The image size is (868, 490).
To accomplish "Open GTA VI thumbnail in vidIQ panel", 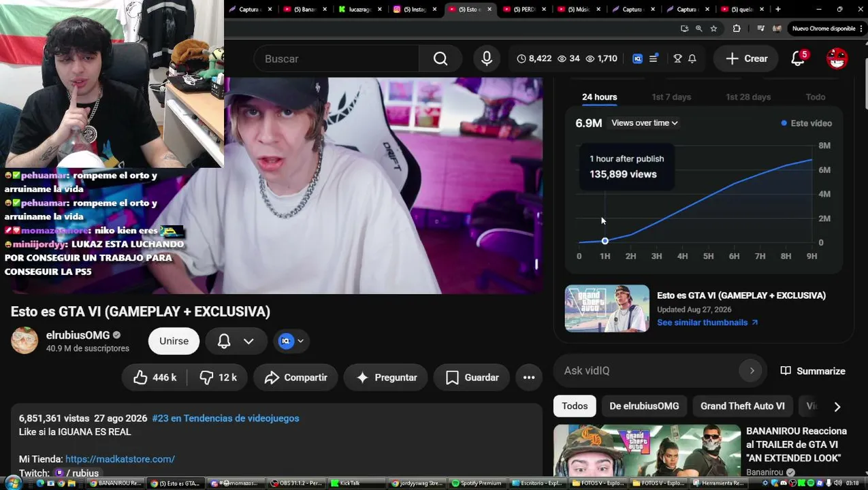I will [607, 308].
